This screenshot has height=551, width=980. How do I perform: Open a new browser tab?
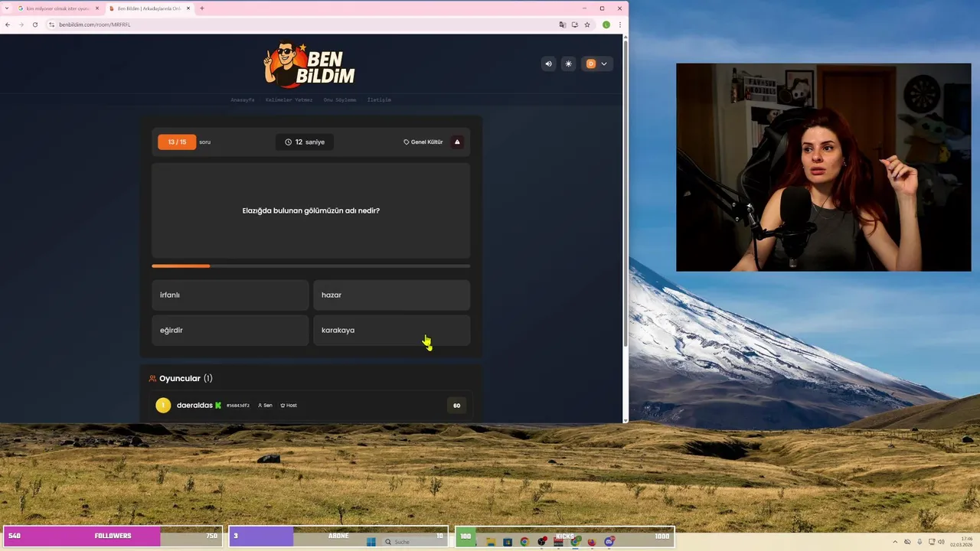(202, 8)
